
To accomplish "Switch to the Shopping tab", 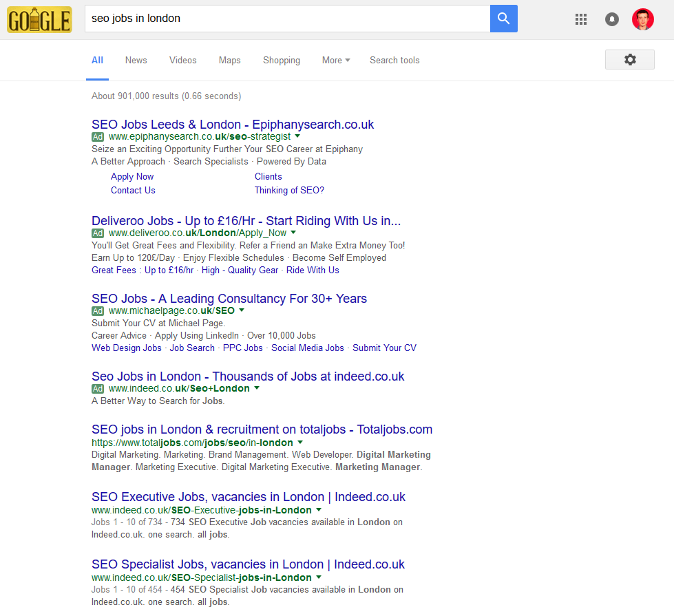I will click(x=282, y=60).
